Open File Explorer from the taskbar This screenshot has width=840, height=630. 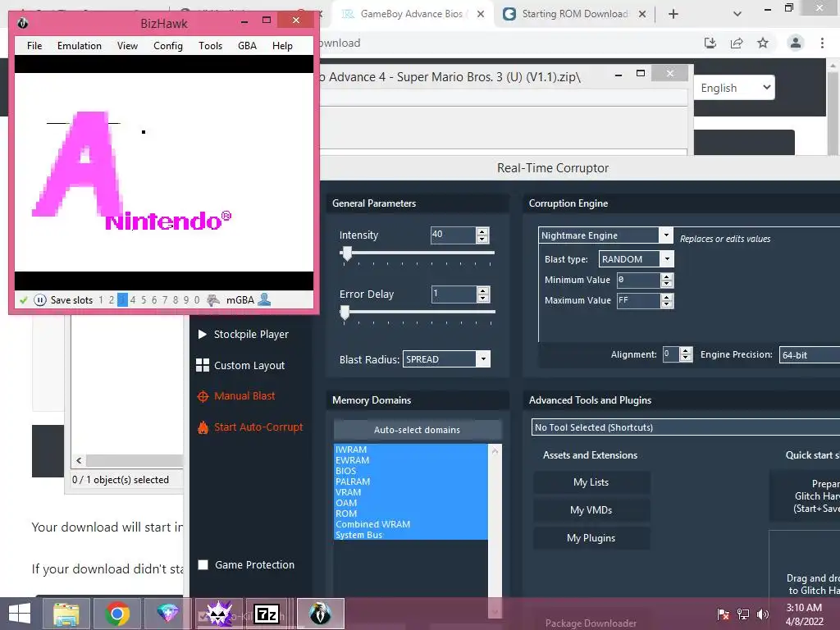click(66, 614)
